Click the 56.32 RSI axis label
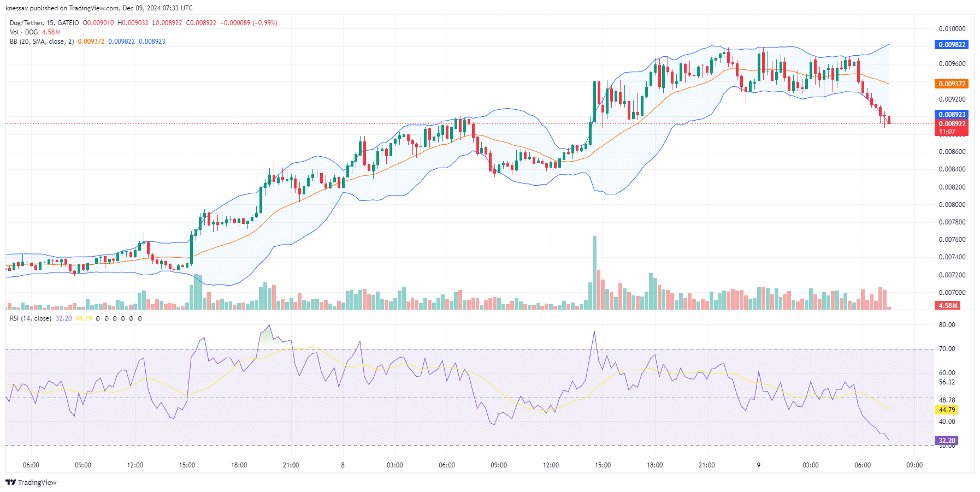The height and width of the screenshot is (492, 980). coord(947,382)
